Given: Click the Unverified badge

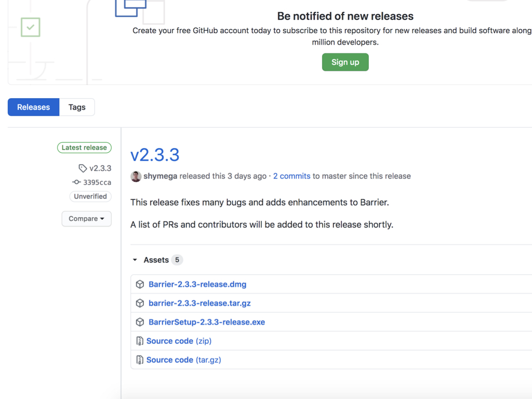Looking at the screenshot, I should tap(90, 196).
